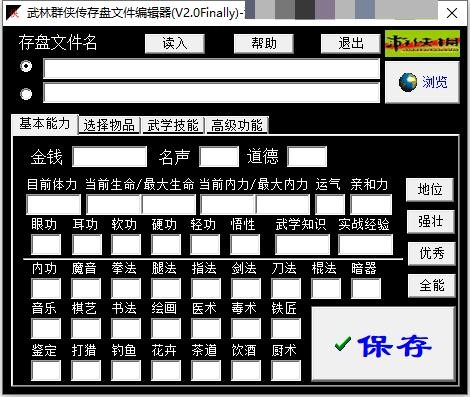Click the 暗器 input field

click(x=366, y=289)
